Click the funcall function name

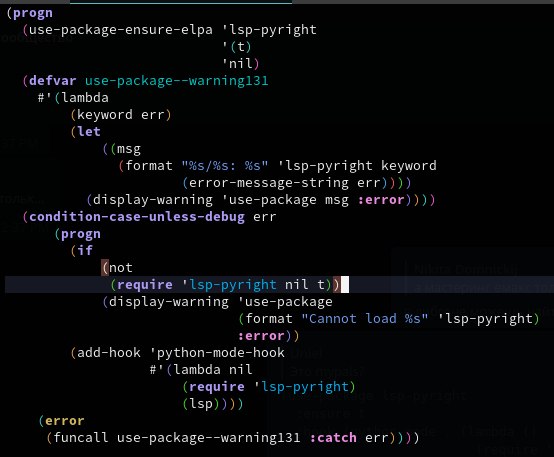click(81, 438)
